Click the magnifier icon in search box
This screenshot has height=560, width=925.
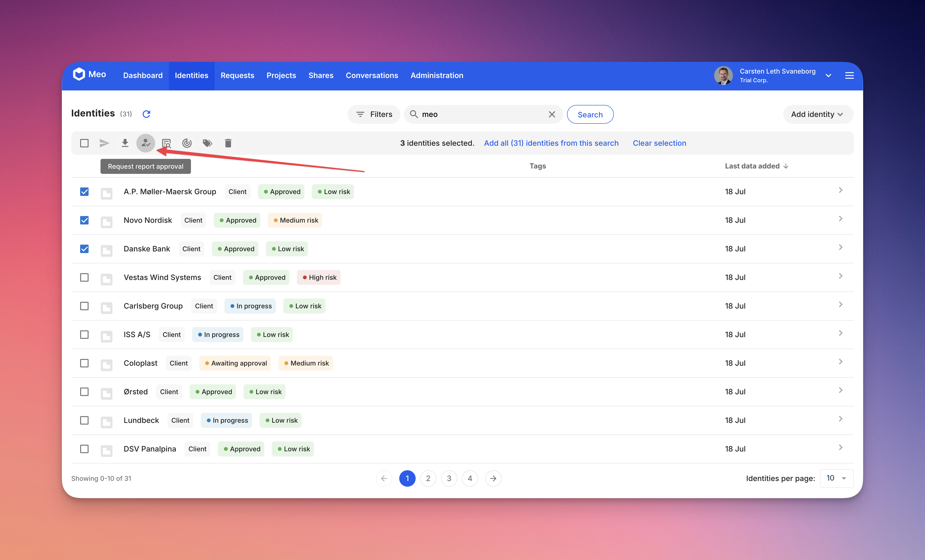point(414,114)
